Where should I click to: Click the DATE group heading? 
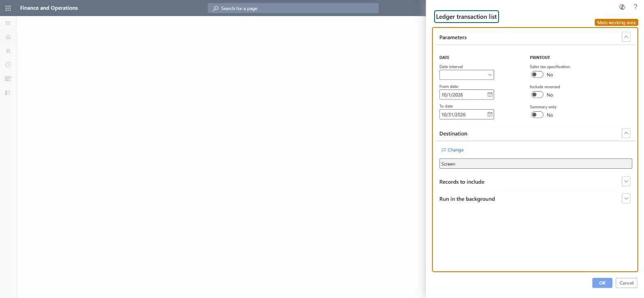pos(444,57)
